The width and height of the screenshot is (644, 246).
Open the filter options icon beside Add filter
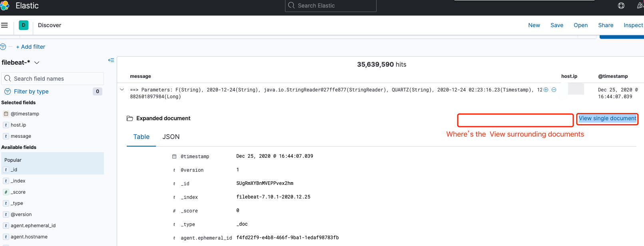coord(3,47)
